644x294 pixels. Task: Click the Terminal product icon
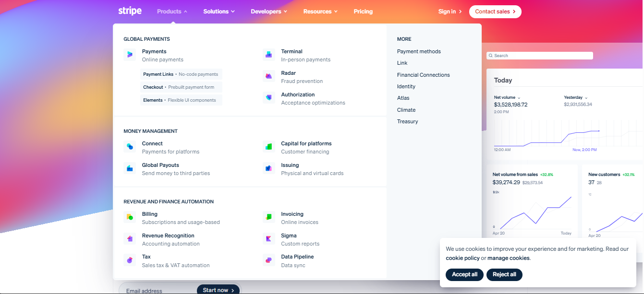coord(268,55)
